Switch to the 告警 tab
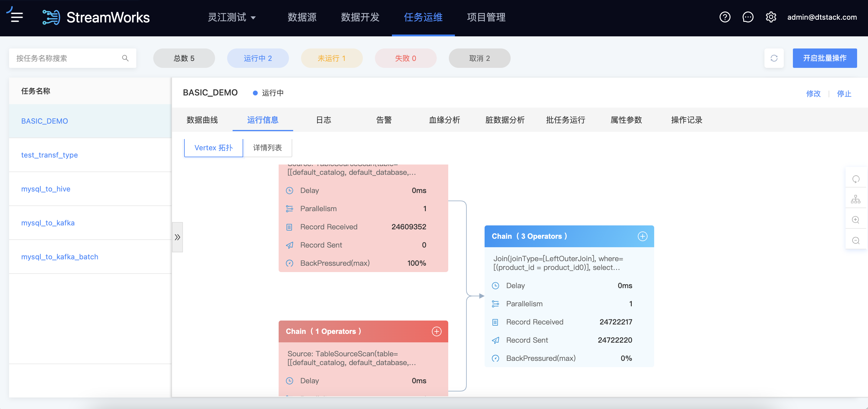This screenshot has height=409, width=868. click(x=384, y=120)
